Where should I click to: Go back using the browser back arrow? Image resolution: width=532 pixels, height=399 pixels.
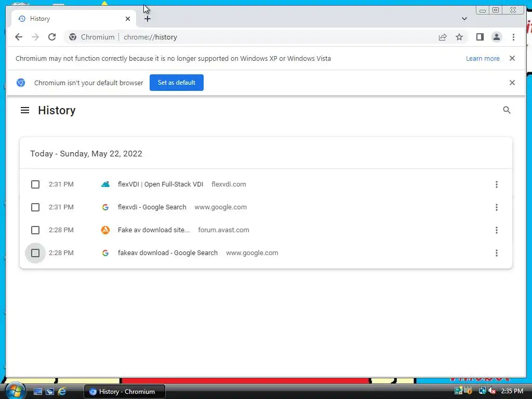[x=19, y=37]
